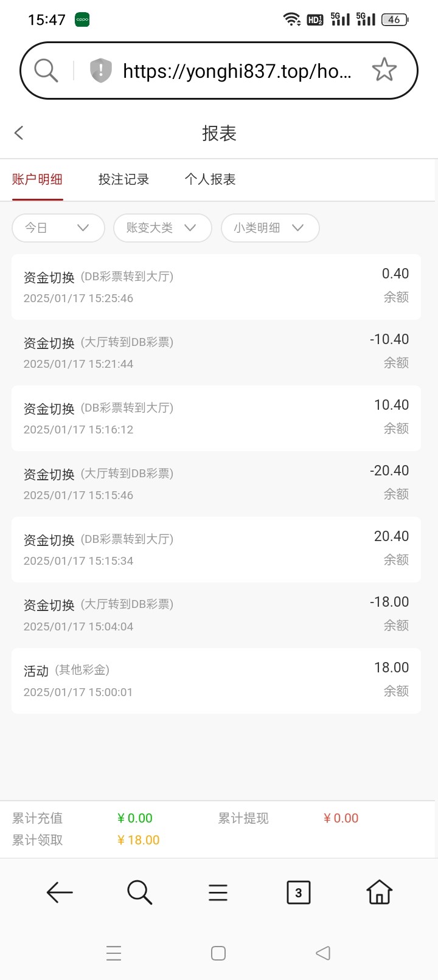Tap the site security shield icon
The height and width of the screenshot is (980, 438).
(x=100, y=71)
